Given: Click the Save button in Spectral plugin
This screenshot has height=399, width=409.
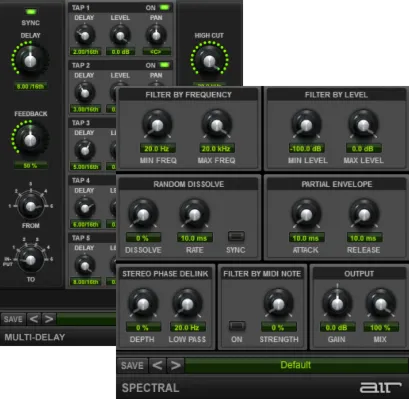Looking at the screenshot, I should (132, 366).
